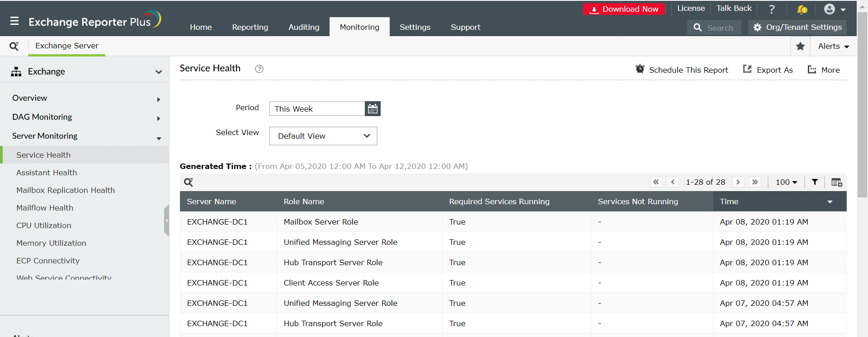This screenshot has height=337, width=868.
Task: Switch to the Reporting tab
Action: [x=250, y=27]
